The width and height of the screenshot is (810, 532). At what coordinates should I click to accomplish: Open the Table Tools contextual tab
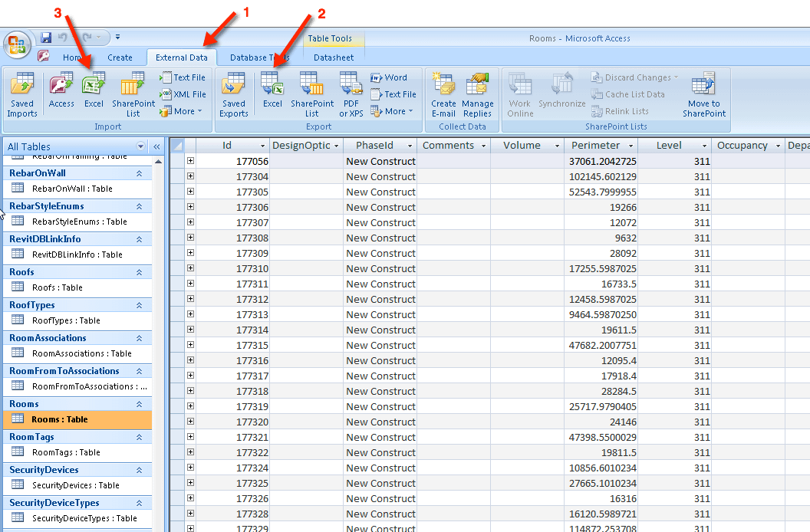click(x=330, y=38)
